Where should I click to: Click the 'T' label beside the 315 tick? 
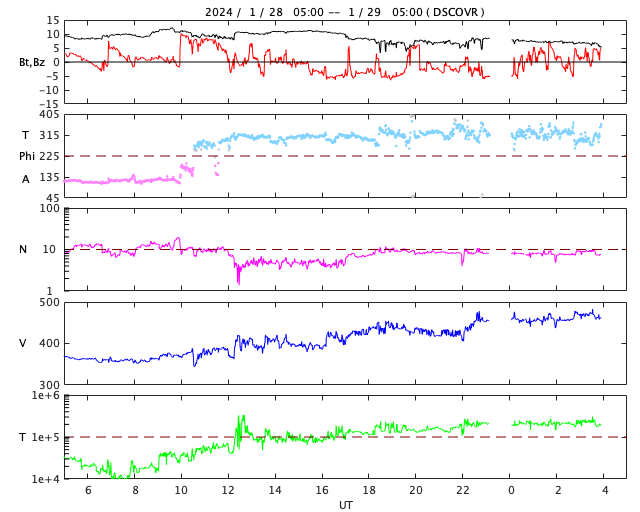25,135
